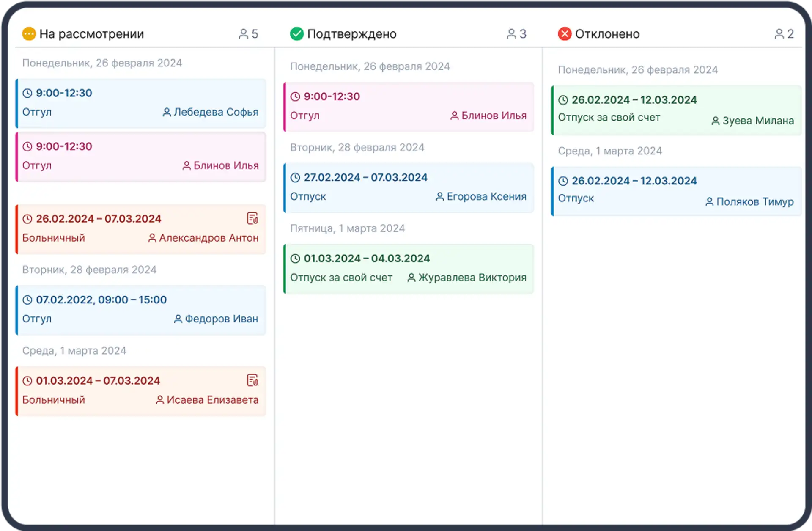Open the document icon on Александров Антон's card
Screen dimensions: 812x531
click(252, 218)
